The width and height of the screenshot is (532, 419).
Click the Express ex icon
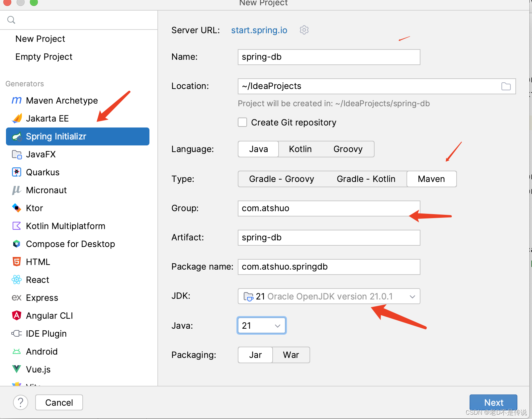pos(17,297)
